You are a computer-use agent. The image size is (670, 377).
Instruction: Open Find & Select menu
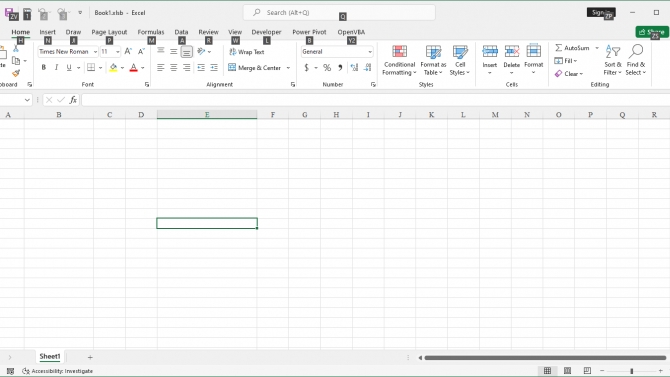point(636,60)
